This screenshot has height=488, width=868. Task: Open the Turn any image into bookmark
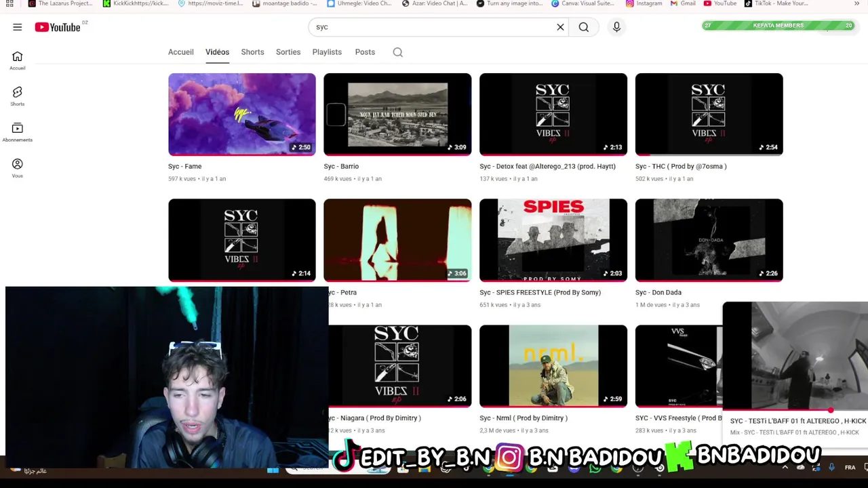pos(509,3)
